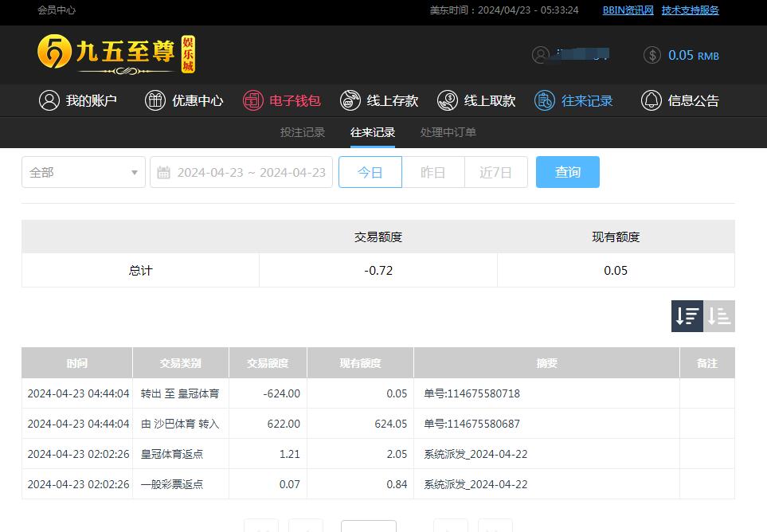
Task: Switch to 投注记录 tab
Action: 303,132
